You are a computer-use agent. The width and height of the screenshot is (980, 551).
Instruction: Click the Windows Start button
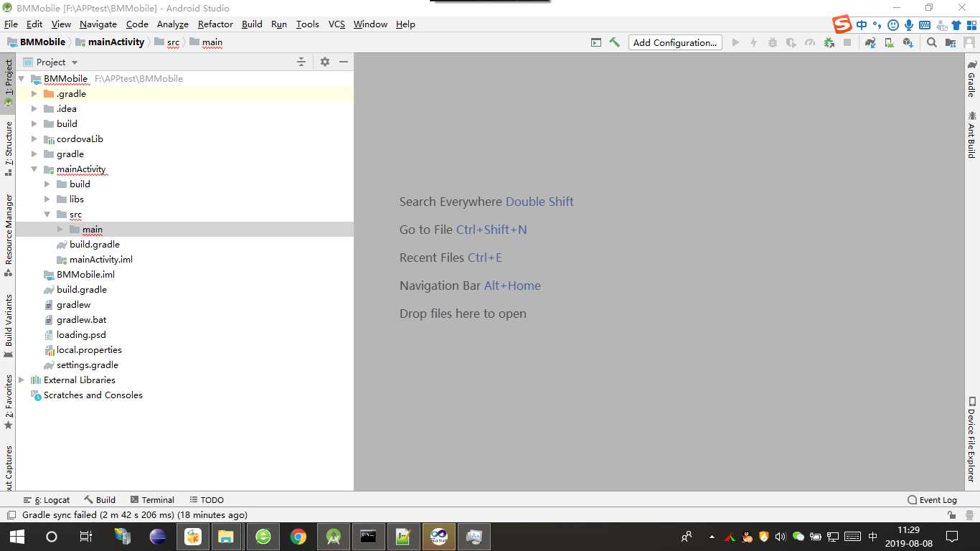(17, 537)
